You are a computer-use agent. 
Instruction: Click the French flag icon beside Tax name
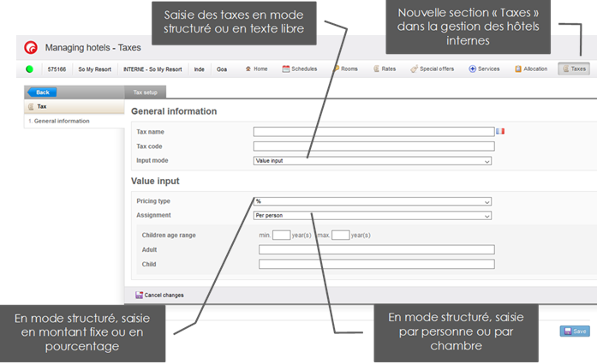500,132
